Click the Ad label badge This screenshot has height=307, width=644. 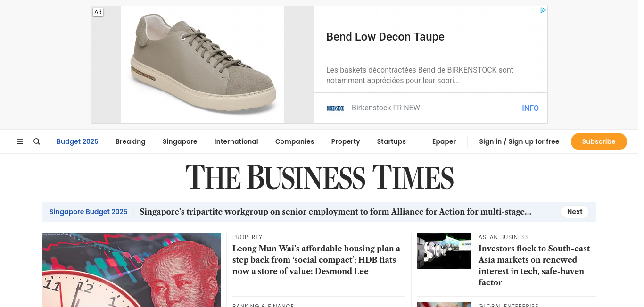(x=98, y=12)
